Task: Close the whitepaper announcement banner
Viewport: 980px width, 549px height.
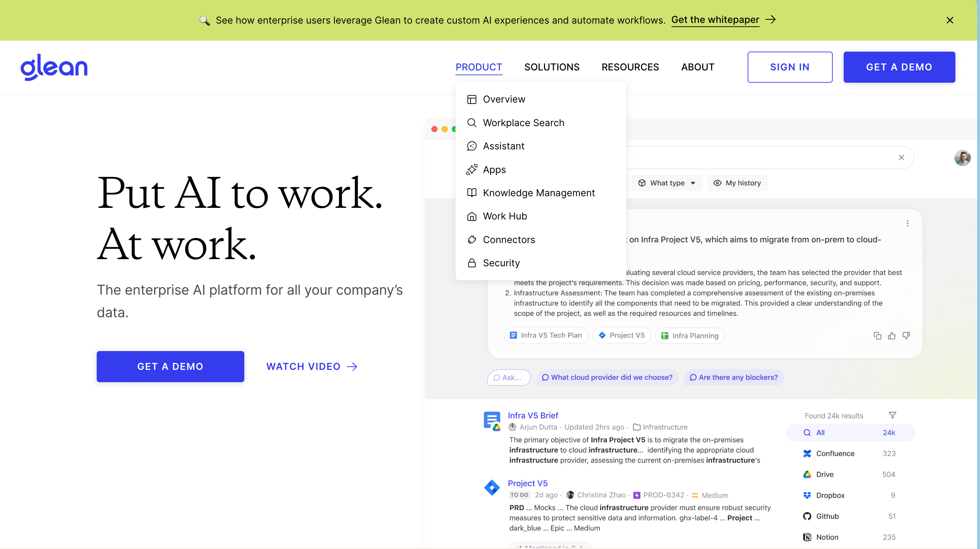Action: tap(950, 20)
